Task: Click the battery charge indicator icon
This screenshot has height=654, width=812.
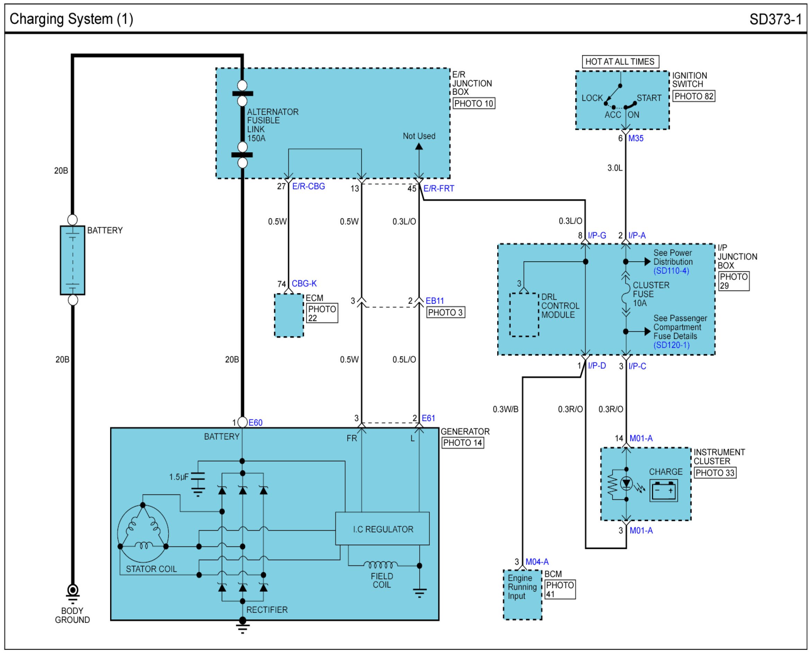Action: click(663, 491)
